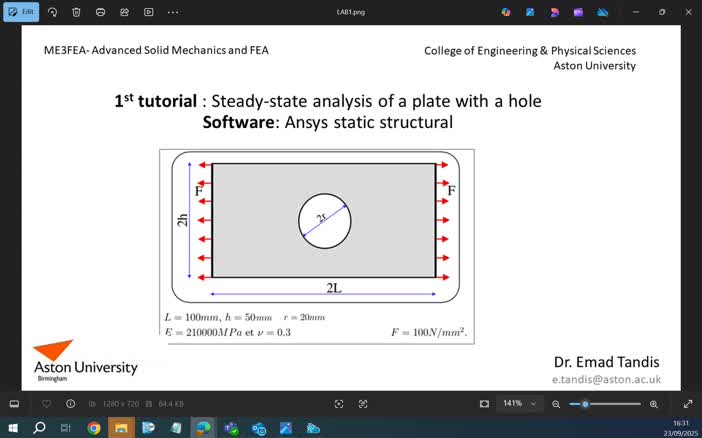Rotate the image using the rotate icon
The image size is (702, 438).
(52, 12)
